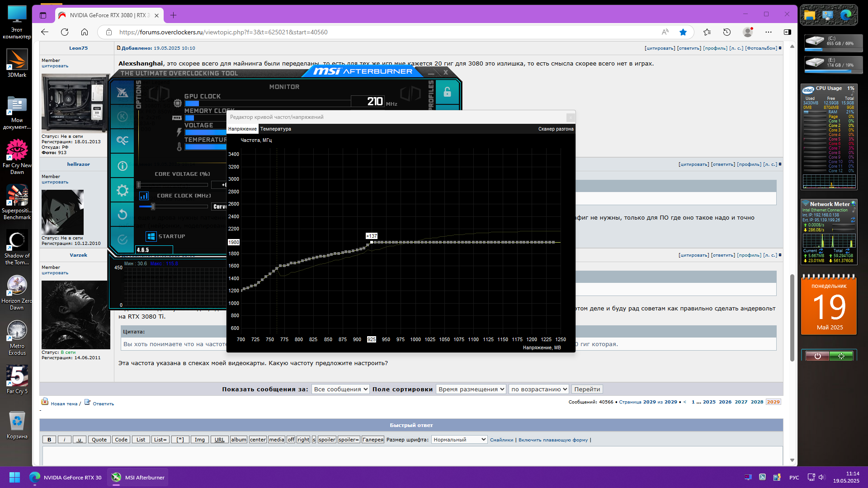The height and width of the screenshot is (488, 868).
Task: Toggle underline formatting button
Action: tap(79, 440)
